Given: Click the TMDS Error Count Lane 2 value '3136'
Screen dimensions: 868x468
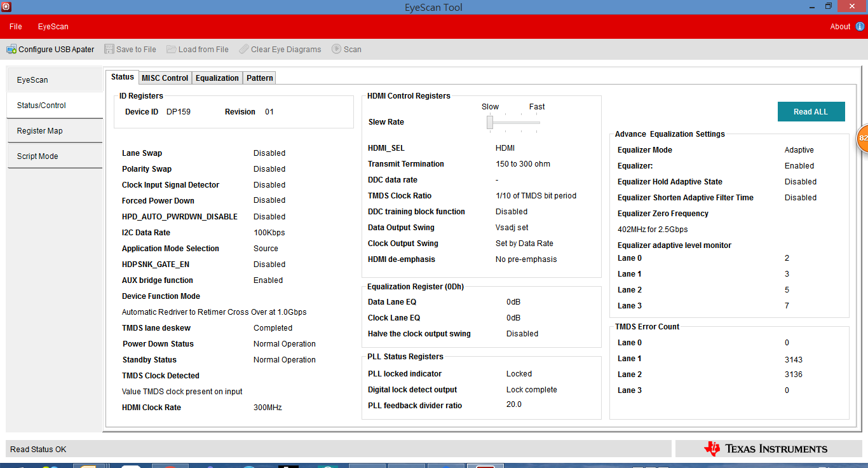Looking at the screenshot, I should [794, 375].
